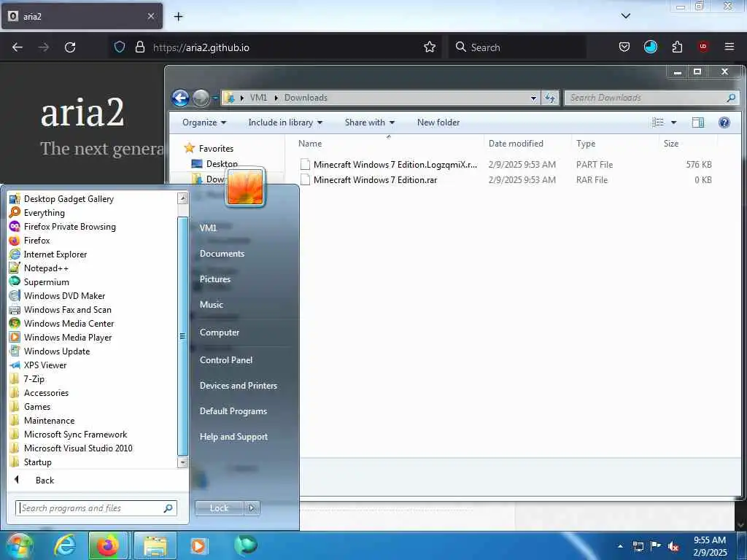The height and width of the screenshot is (560, 747).
Task: Create a New folder in Downloads
Action: 438,122
